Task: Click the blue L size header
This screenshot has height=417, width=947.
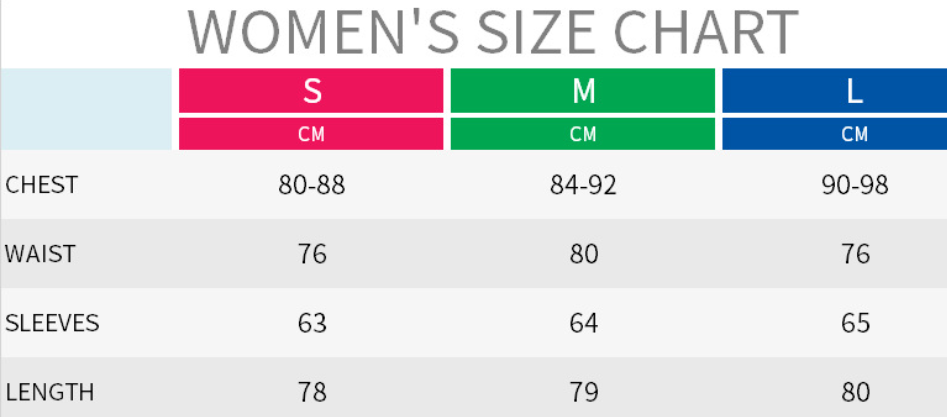Action: coord(854,91)
